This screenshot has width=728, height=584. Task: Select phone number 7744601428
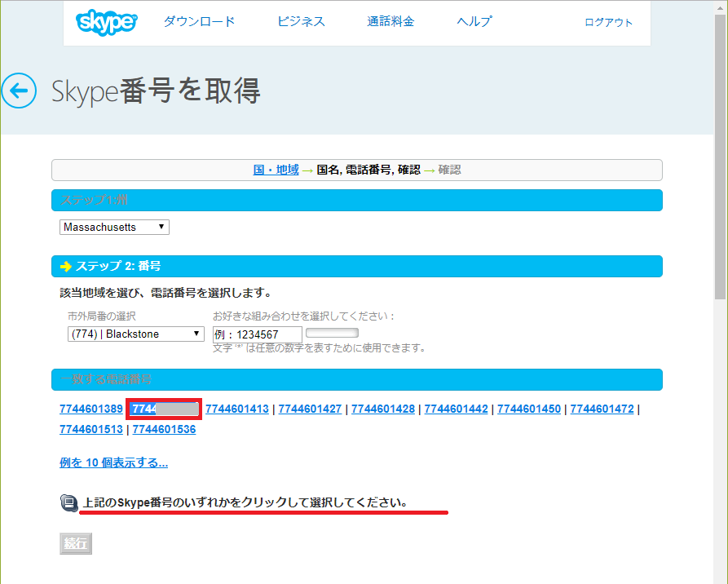(x=383, y=409)
